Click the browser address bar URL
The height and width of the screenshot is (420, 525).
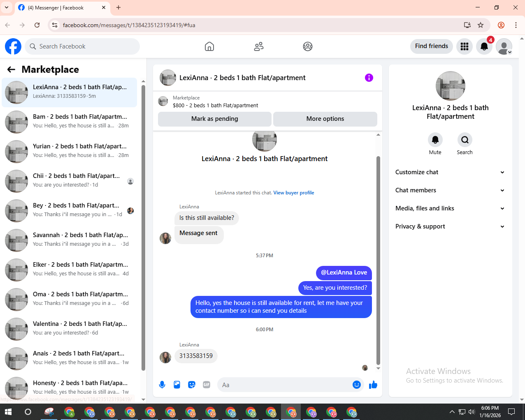[129, 25]
